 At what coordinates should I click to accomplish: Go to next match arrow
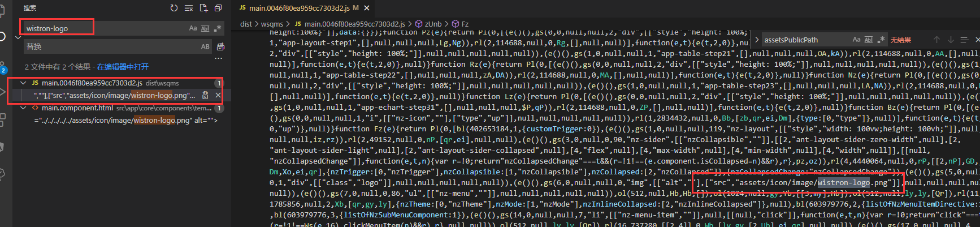click(951, 40)
